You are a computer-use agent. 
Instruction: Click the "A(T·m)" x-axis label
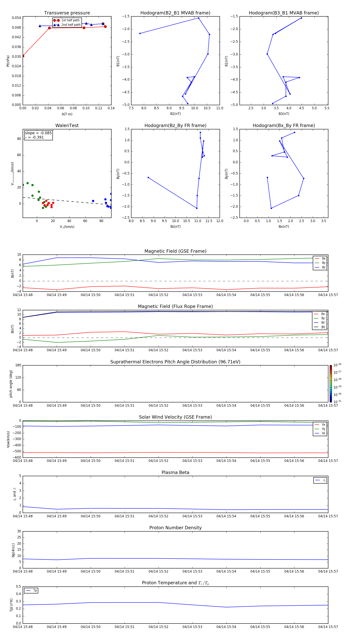click(x=67, y=114)
